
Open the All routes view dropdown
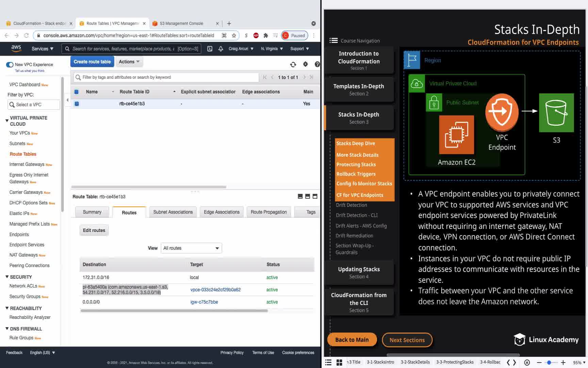[x=191, y=248]
